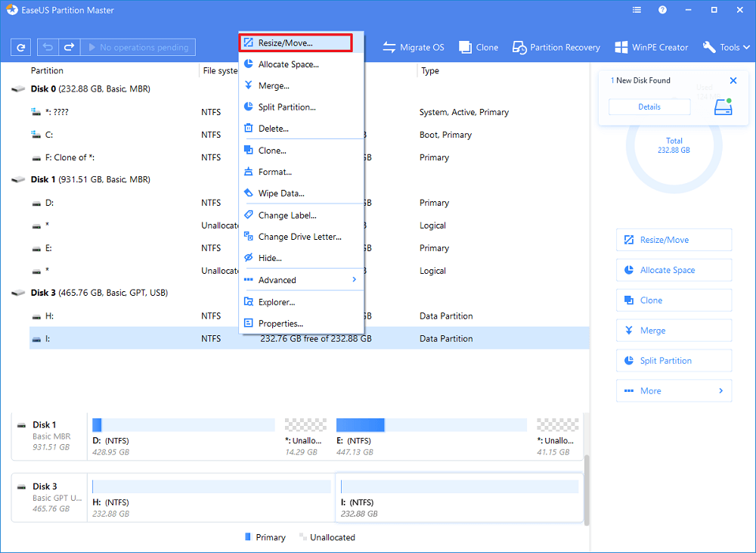Expand the Tools dropdown
756x553 pixels.
(x=726, y=48)
